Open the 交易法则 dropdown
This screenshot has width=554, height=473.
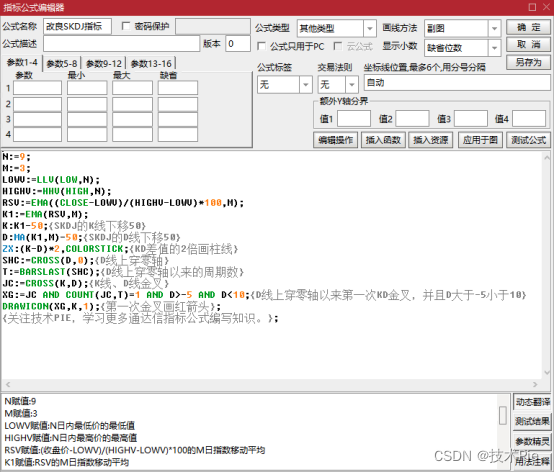(x=352, y=84)
